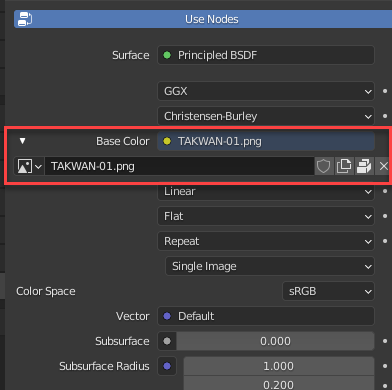Open the Flat projection dropdown
392x390 pixels.
point(266,216)
